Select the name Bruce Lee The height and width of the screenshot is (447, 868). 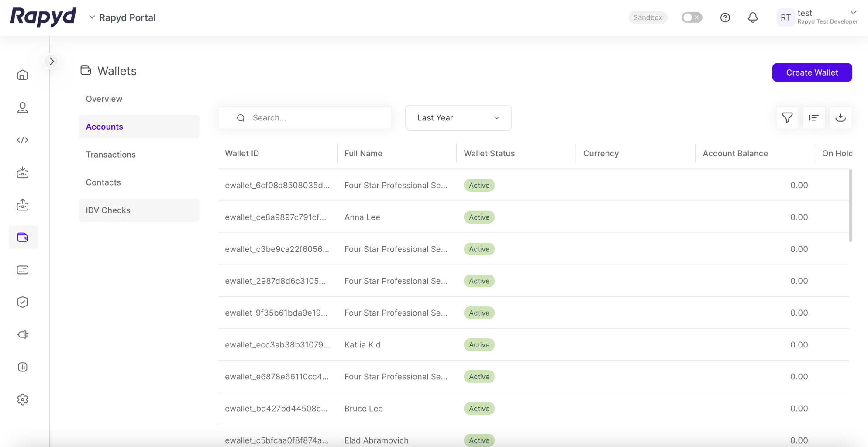point(364,409)
